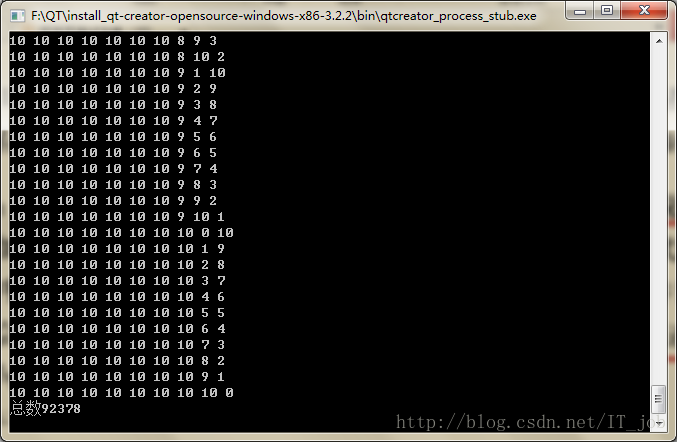Click the vertical scrollbar thumb grip
This screenshot has height=442, width=677.
658,398
